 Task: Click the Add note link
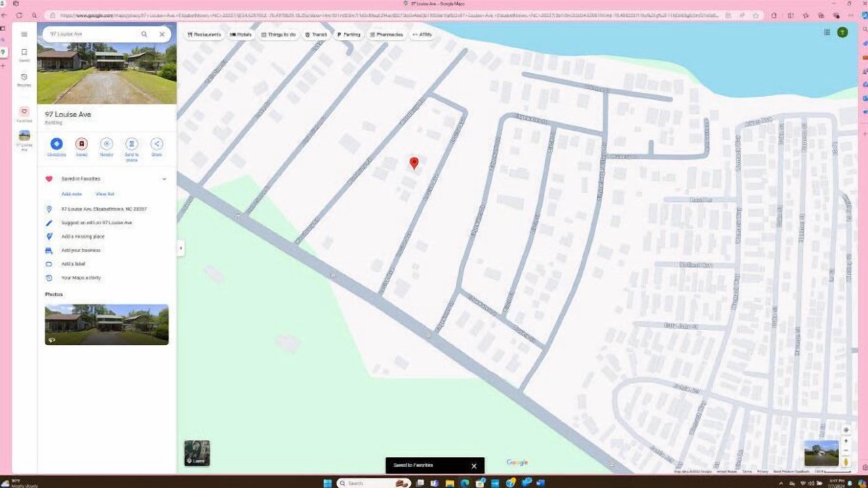[x=72, y=194]
